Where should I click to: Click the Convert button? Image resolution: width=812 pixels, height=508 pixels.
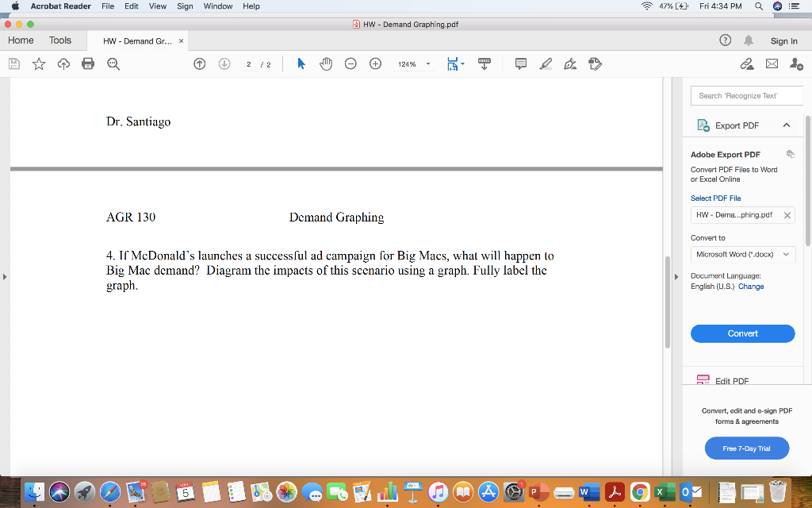(742, 333)
